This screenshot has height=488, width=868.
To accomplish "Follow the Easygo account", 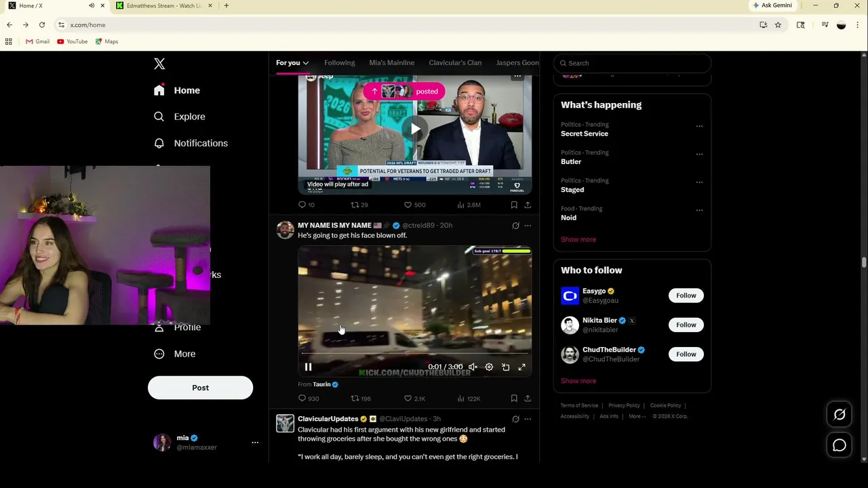I will click(x=686, y=296).
